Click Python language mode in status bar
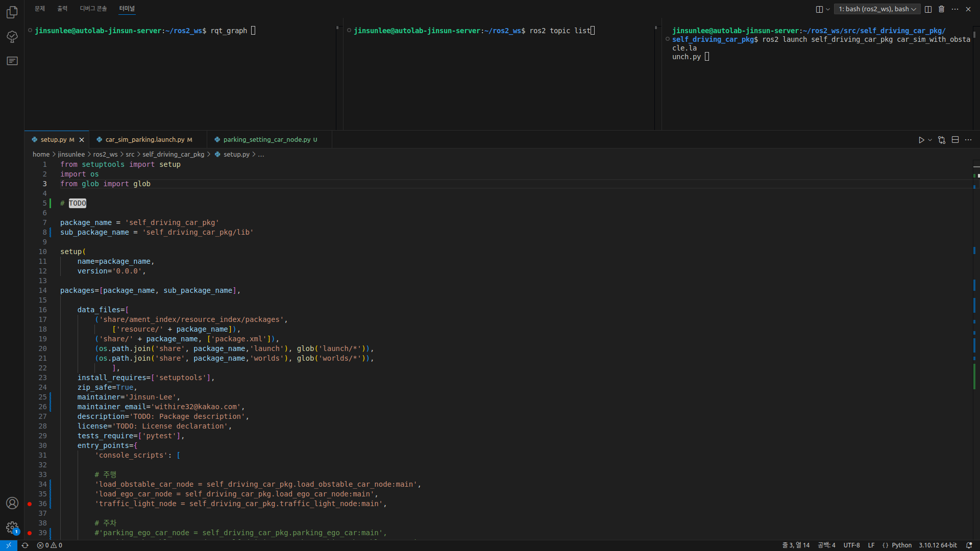Image resolution: width=980 pixels, height=551 pixels. pos(901,545)
